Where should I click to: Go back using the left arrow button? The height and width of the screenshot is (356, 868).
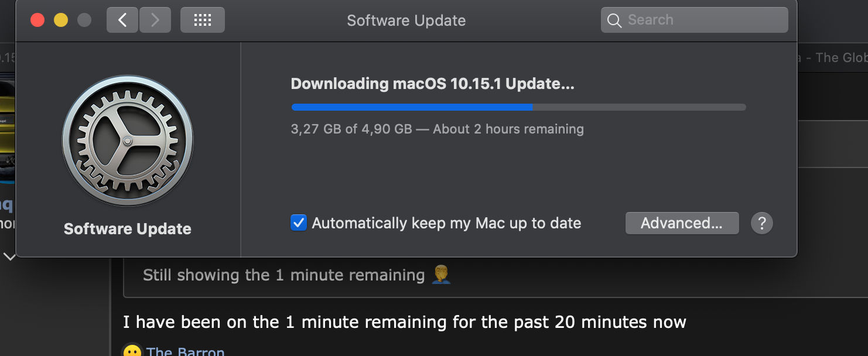(x=122, y=20)
